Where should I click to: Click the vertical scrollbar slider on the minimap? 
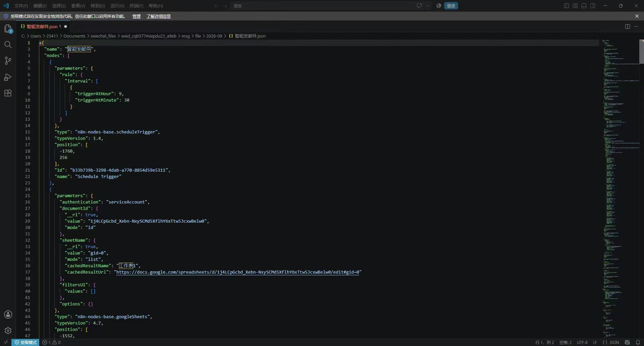pyautogui.click(x=641, y=52)
